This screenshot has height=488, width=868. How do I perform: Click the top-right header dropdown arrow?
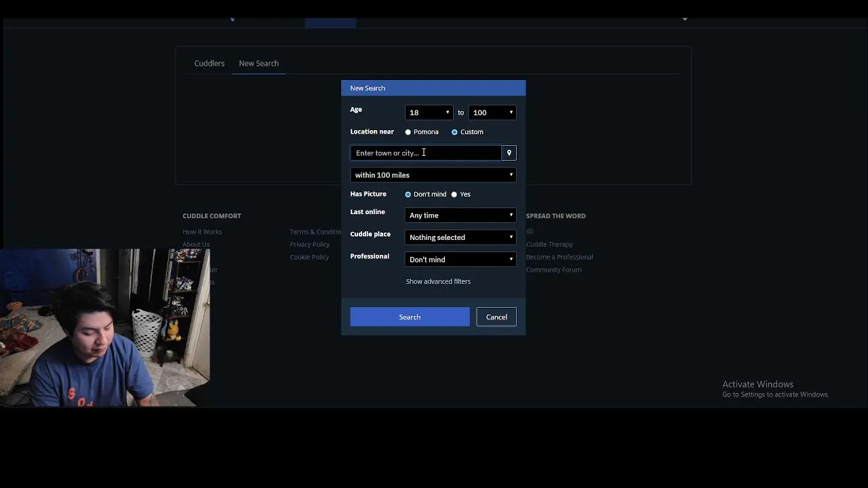[x=685, y=19]
